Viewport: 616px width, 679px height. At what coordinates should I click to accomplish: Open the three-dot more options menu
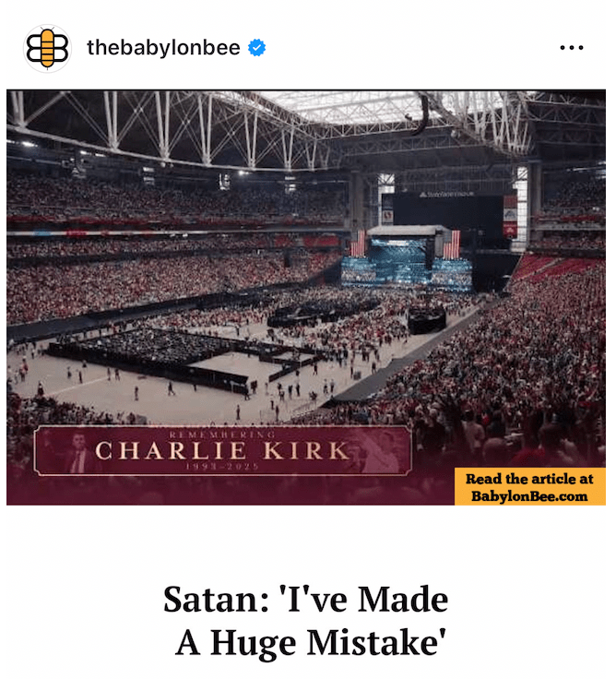click(572, 48)
